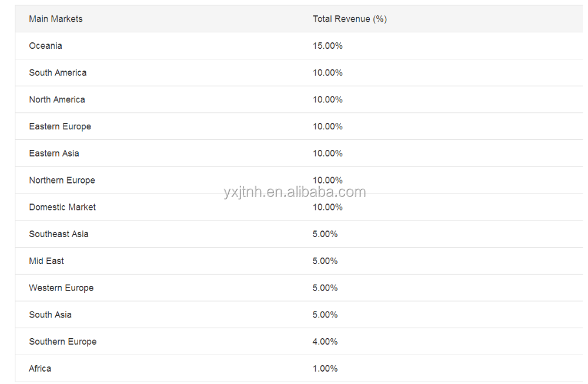Viewport: 588px width, 384px height.
Task: Select the South America row label
Action: click(58, 73)
